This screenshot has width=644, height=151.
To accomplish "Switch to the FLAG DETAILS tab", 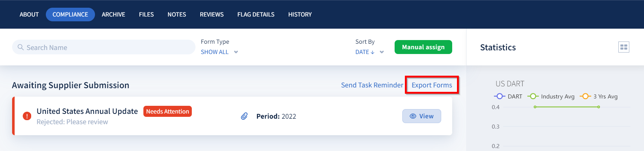I will pos(256,14).
